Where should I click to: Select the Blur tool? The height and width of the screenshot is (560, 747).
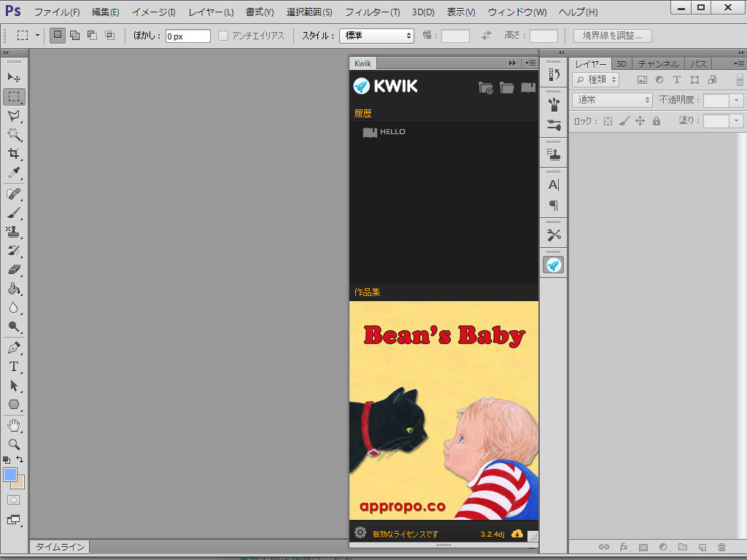click(x=14, y=308)
